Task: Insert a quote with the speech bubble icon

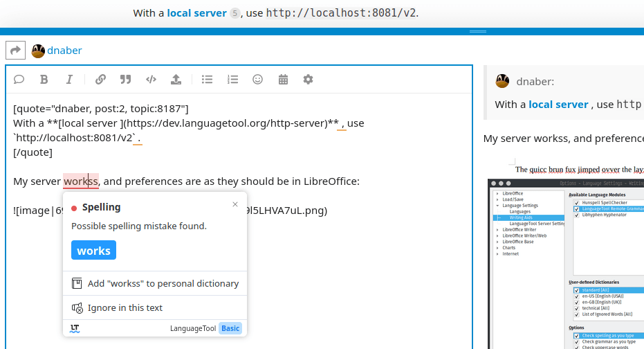Action: 19,80
